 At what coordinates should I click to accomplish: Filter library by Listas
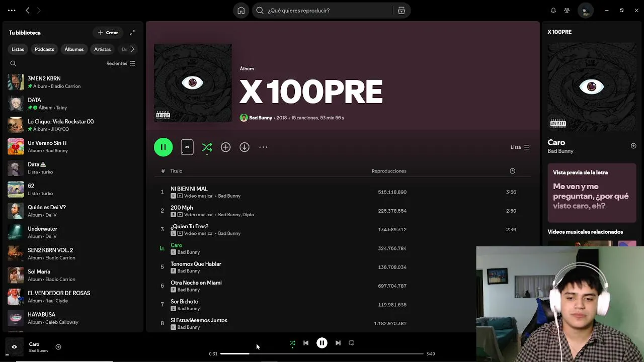(x=18, y=49)
